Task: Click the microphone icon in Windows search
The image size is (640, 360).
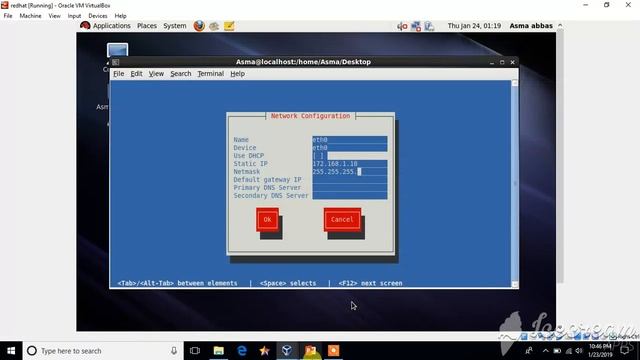Action: tap(174, 351)
